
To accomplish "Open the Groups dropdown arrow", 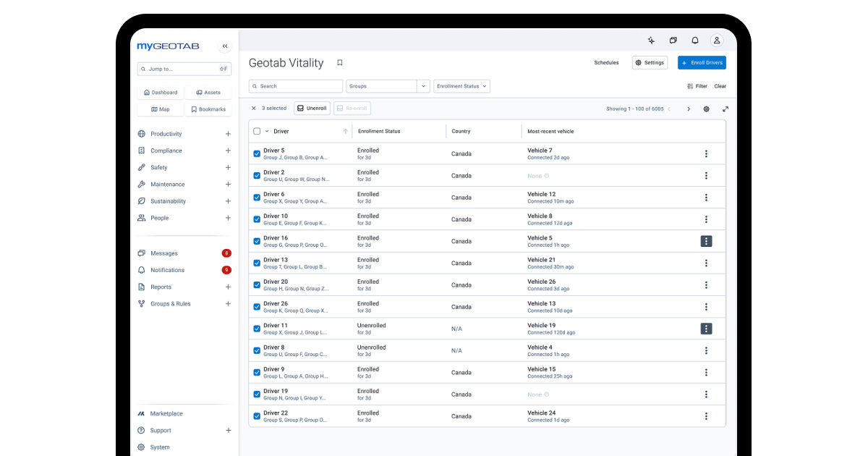I will [424, 86].
